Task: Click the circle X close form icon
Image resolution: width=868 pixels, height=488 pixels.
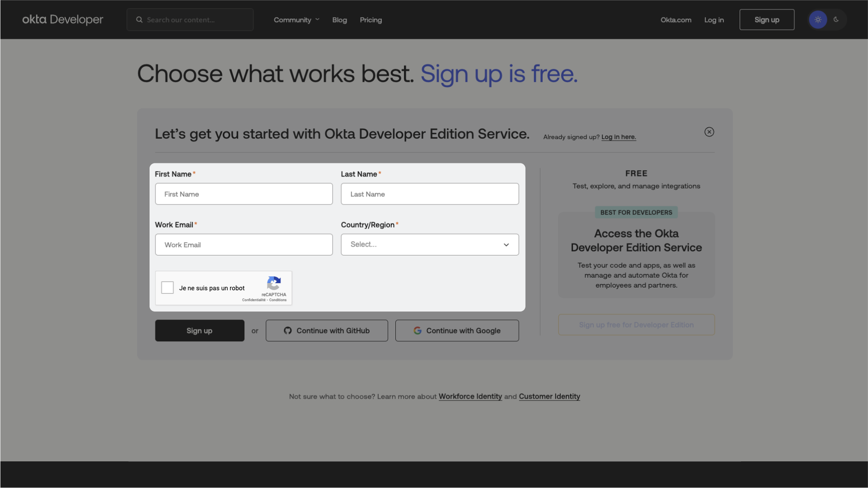Action: (709, 132)
